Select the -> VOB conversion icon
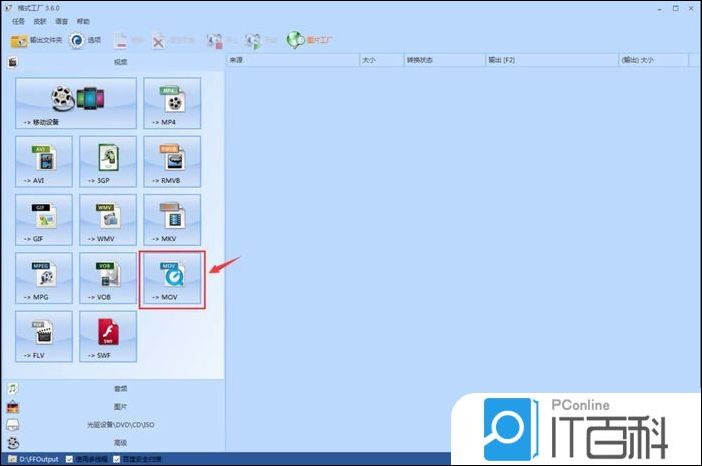702x466 pixels. tap(108, 278)
